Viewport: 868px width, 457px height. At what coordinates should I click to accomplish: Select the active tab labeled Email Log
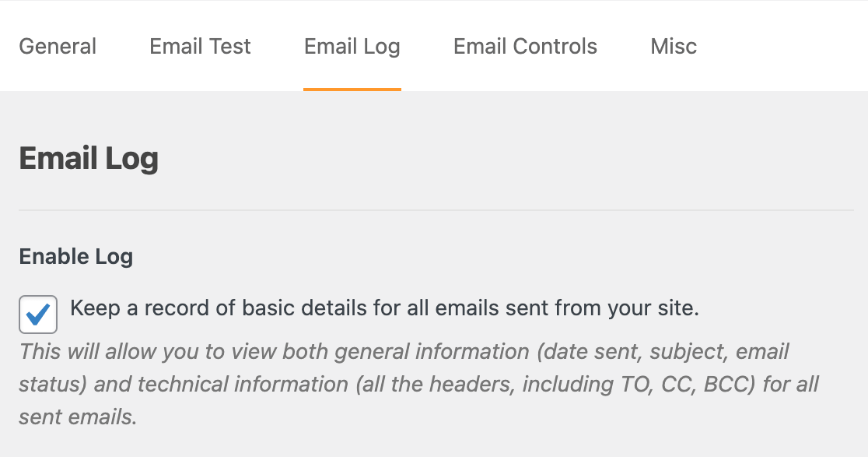(x=352, y=46)
